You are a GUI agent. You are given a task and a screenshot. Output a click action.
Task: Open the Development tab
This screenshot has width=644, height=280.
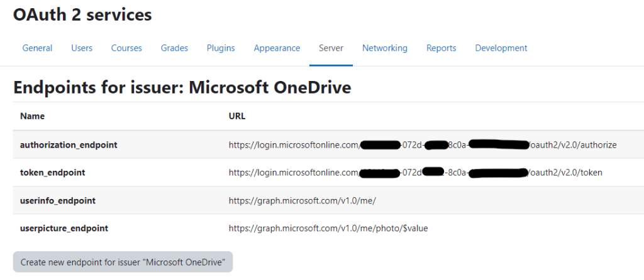tap(501, 48)
